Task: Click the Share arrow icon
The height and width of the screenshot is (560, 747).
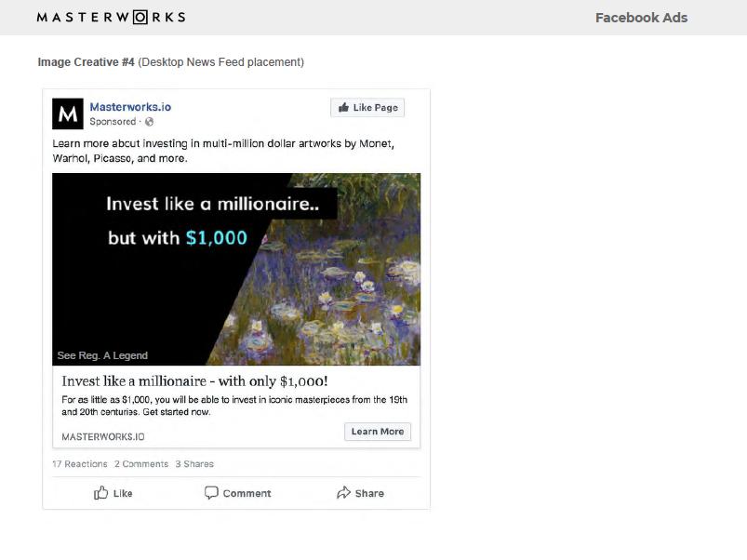Action: tap(343, 493)
